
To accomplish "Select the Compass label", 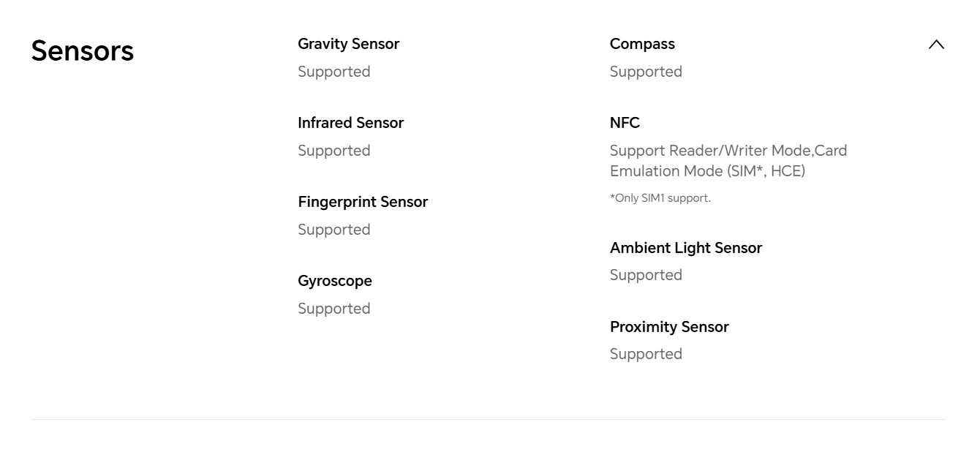I will [x=642, y=44].
